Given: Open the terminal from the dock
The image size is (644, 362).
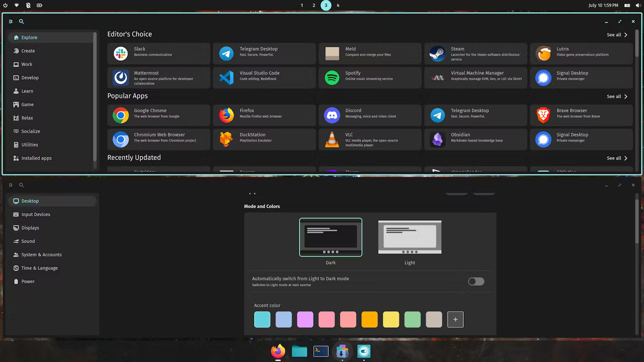Looking at the screenshot, I should pos(321,351).
